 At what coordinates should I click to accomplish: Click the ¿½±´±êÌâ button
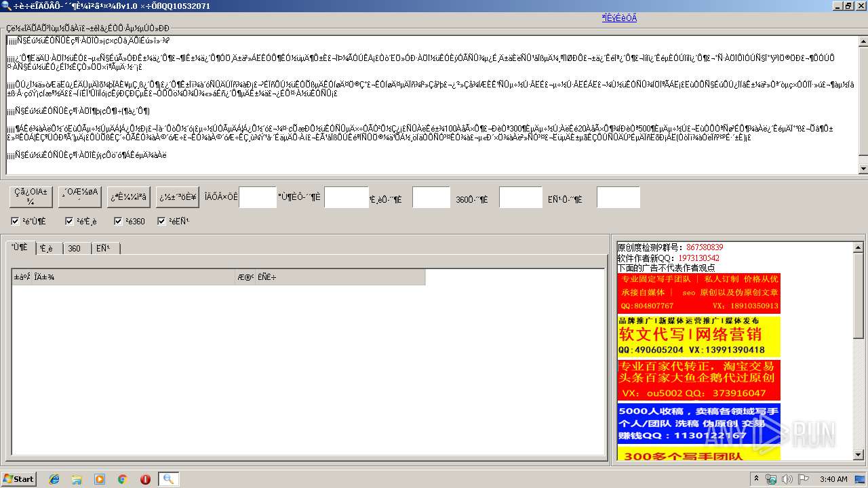[x=178, y=197]
